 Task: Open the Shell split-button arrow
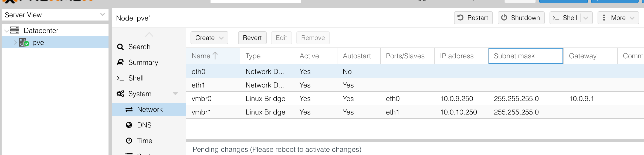pyautogui.click(x=586, y=18)
